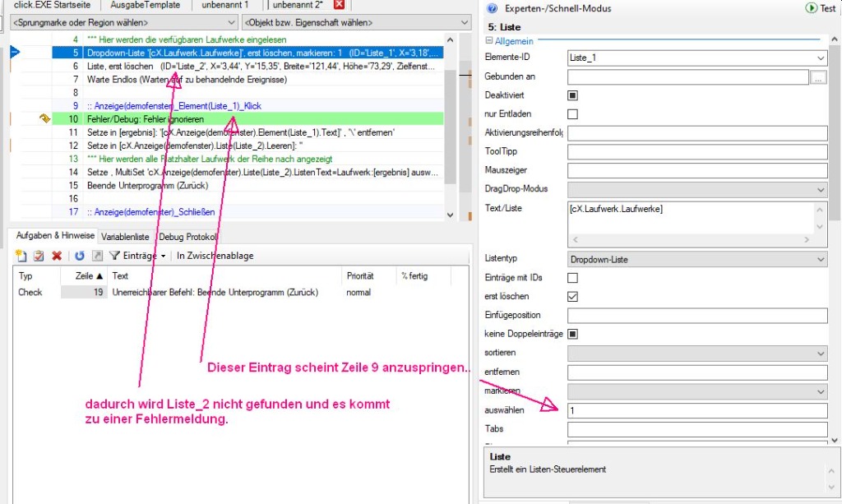Click the browse button beside Gebunden an
The width and height of the screenshot is (842, 504).
coord(818,77)
